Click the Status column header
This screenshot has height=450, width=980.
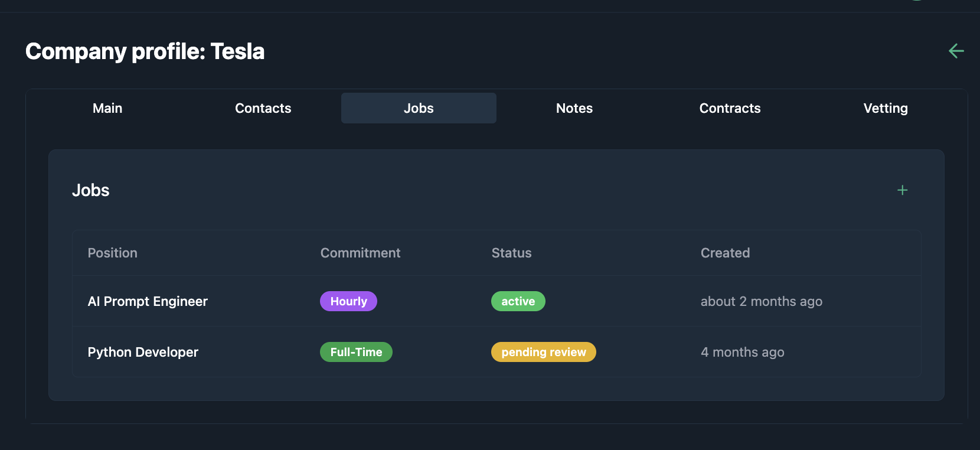(511, 253)
